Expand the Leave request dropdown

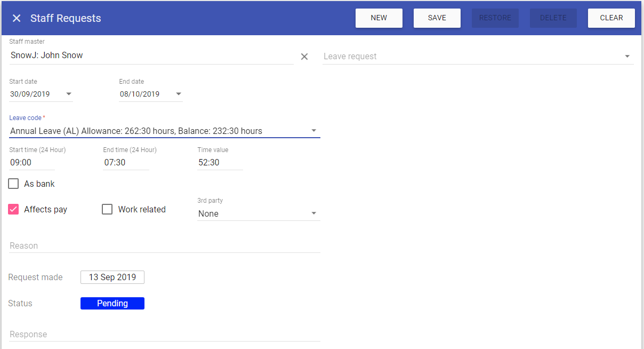coord(627,57)
